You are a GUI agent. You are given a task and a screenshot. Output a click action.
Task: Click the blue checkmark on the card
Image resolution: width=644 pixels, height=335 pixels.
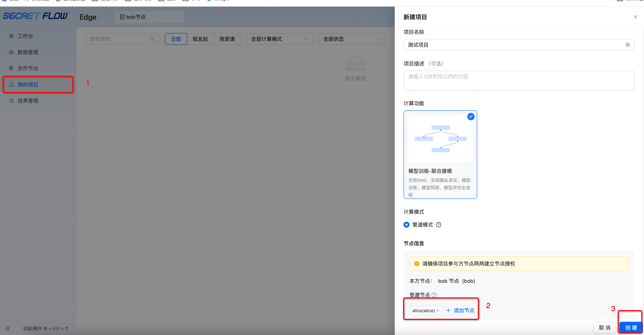(x=471, y=117)
